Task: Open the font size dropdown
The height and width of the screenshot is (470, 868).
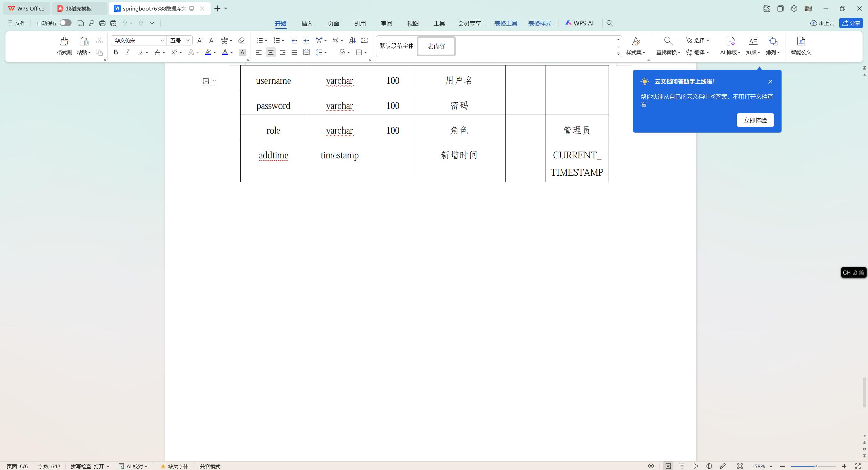Action: pos(188,40)
